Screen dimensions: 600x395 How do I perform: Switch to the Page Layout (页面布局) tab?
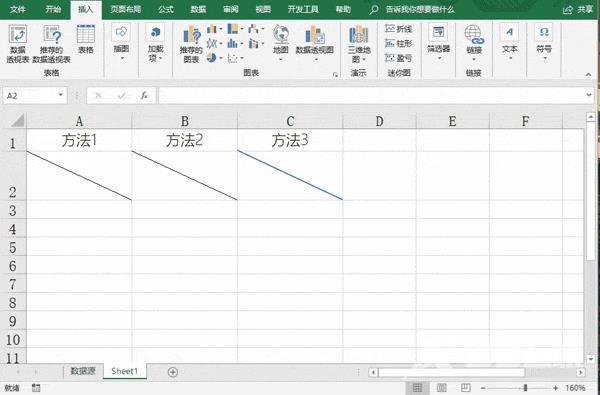126,9
